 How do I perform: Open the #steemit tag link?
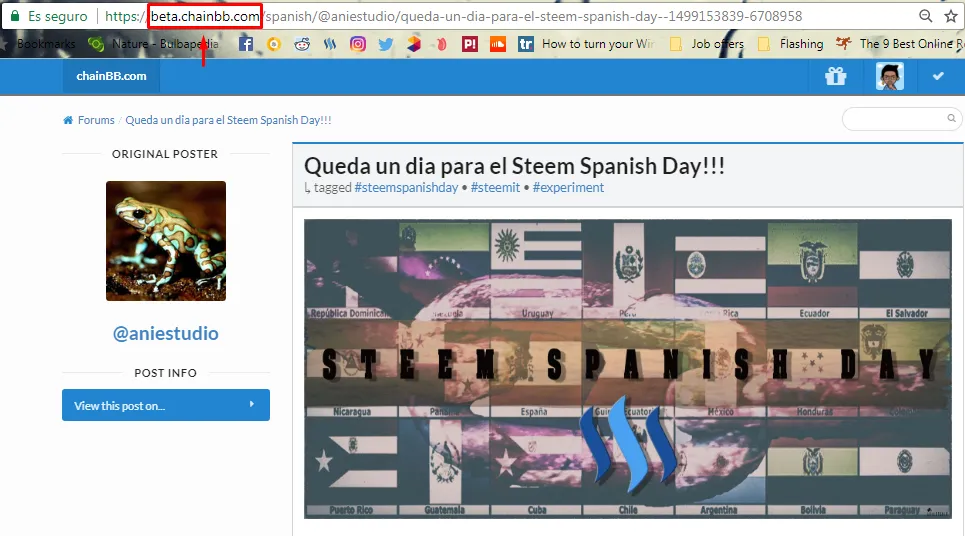[x=495, y=188]
